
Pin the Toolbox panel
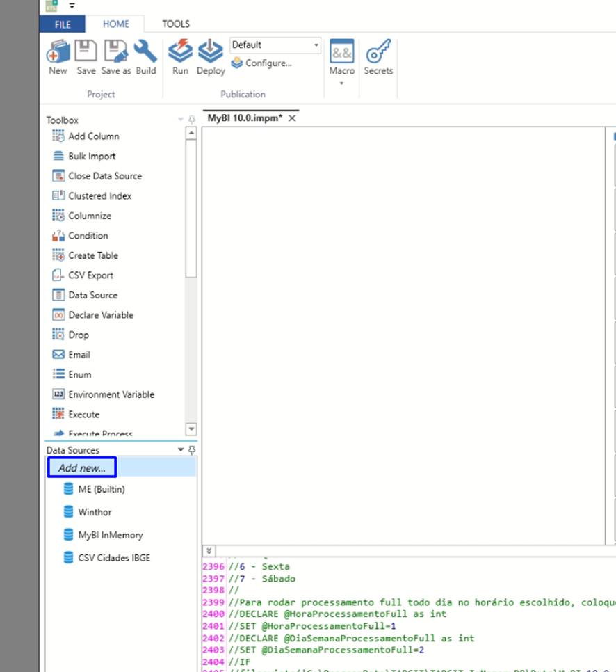192,120
